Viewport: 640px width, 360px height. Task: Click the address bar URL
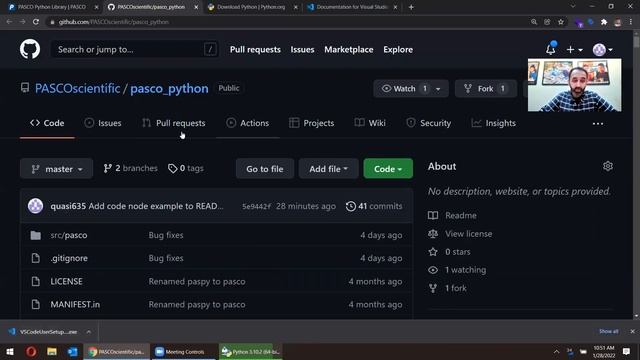pos(114,22)
